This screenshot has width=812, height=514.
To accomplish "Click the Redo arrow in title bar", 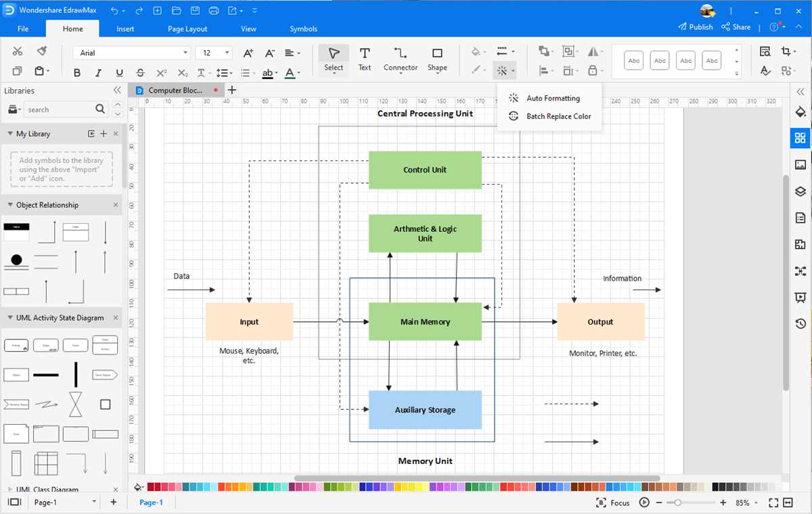I will (139, 11).
